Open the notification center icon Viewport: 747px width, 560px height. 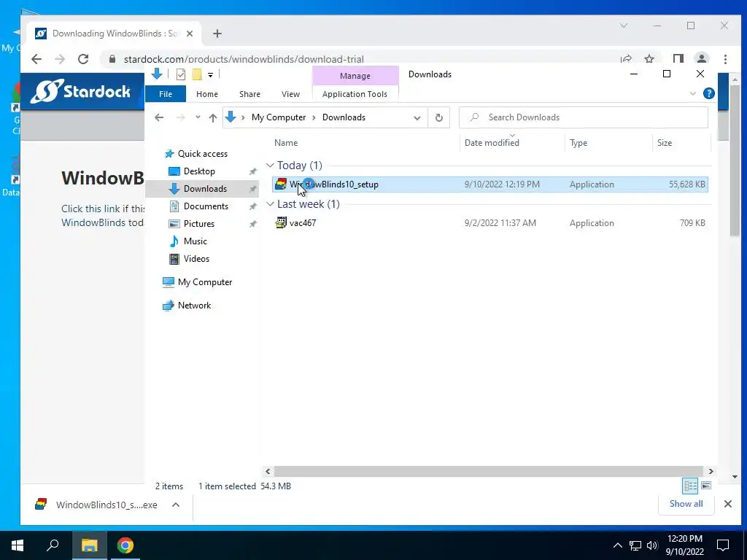723,545
